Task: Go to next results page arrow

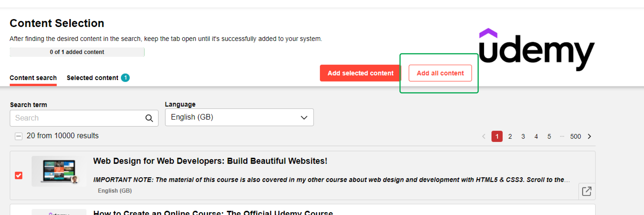Action: tap(589, 136)
